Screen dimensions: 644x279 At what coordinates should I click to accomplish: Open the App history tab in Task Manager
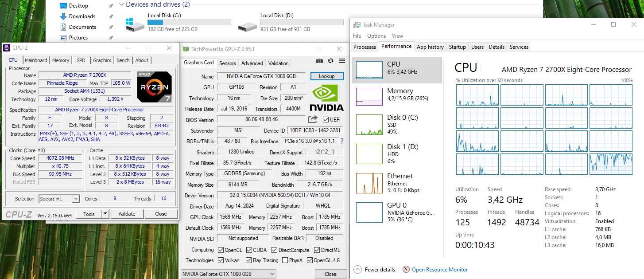point(430,47)
